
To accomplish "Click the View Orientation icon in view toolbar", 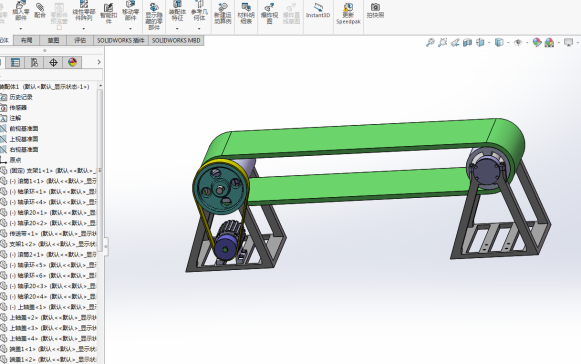I will tap(480, 43).
